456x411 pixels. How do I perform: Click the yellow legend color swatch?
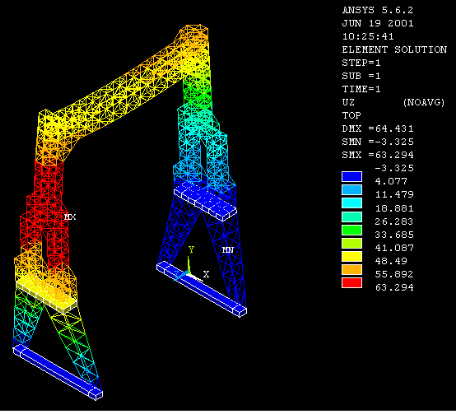(x=352, y=256)
